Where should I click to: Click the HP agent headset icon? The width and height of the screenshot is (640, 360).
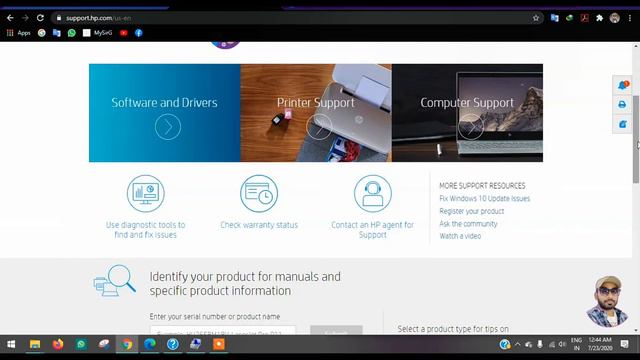[373, 193]
